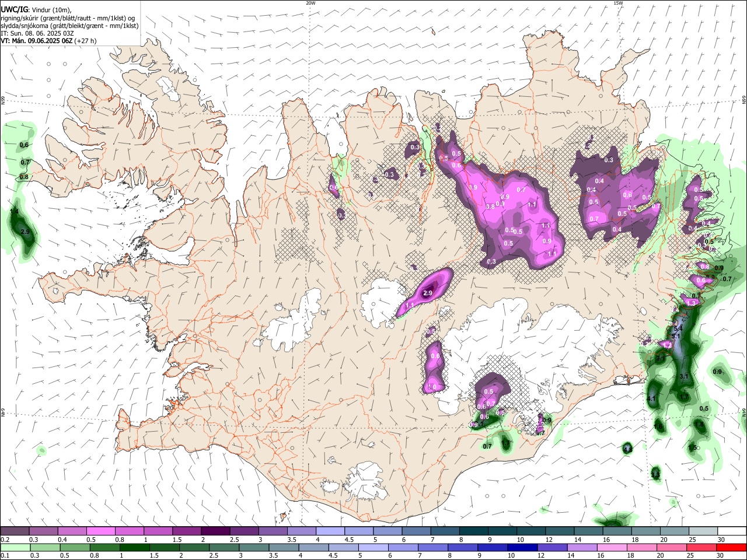Click the "0.1" label in the lower legend row
Screen dimensions: 747x560
(x=5, y=555)
